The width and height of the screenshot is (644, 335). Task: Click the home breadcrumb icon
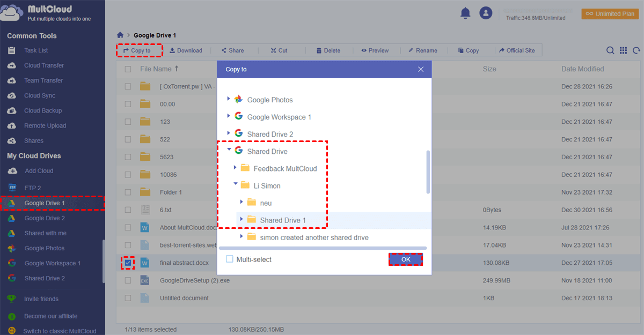[120, 35]
